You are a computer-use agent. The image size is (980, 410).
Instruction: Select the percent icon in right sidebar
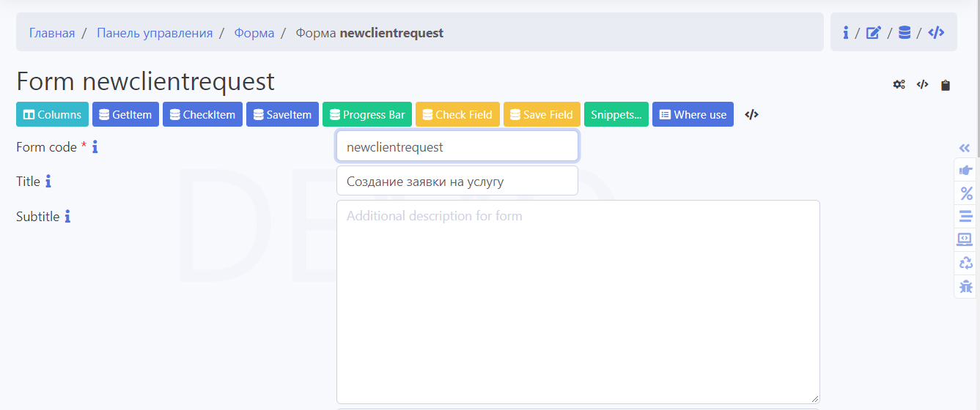coord(966,193)
